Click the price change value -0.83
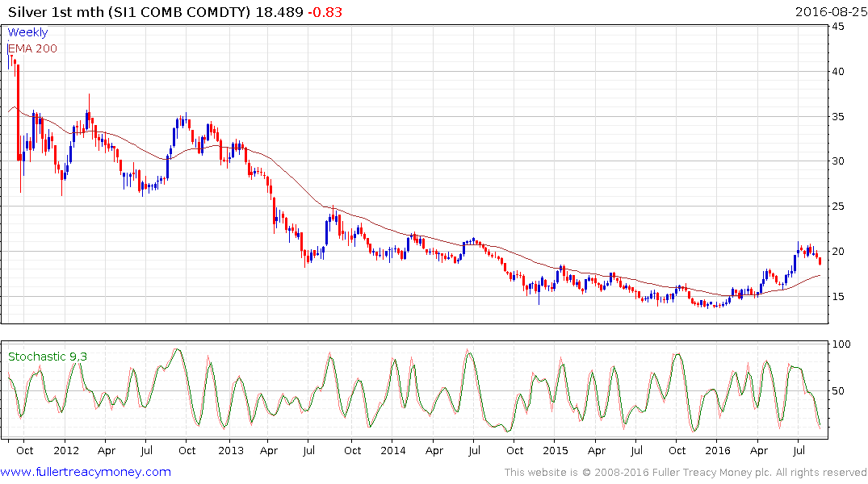The image size is (868, 484). pos(325,12)
